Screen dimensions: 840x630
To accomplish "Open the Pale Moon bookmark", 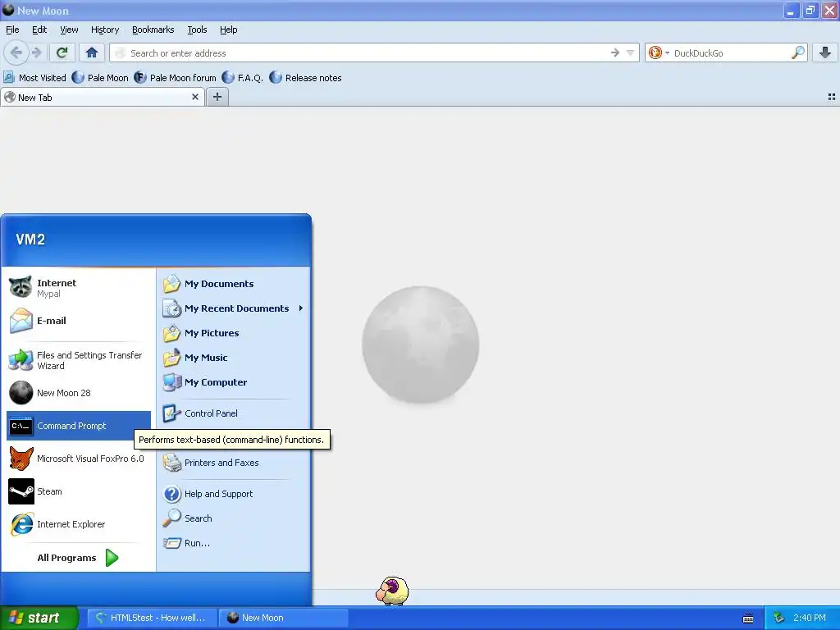I will (100, 78).
